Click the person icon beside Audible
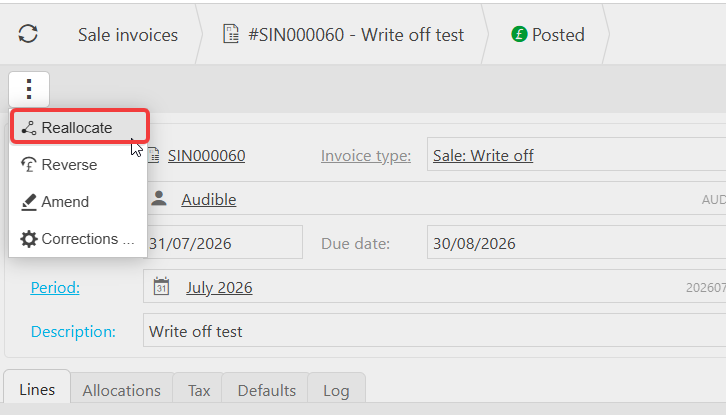 (x=159, y=199)
